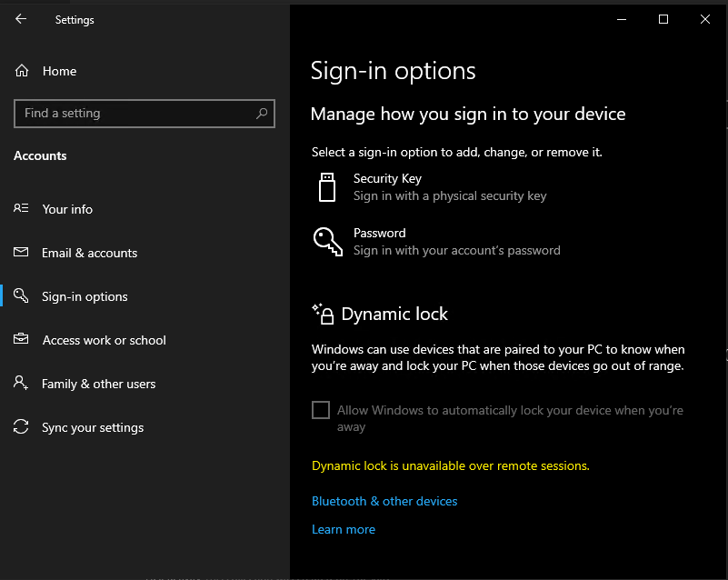728x580 pixels.
Task: Open Email & accounts settings
Action: [89, 253]
